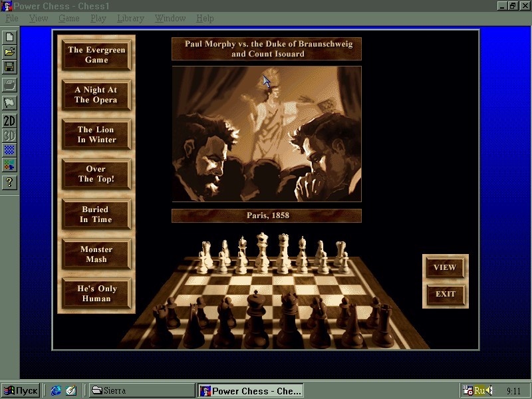
Task: Click the New game toolbar icon
Action: click(x=9, y=37)
